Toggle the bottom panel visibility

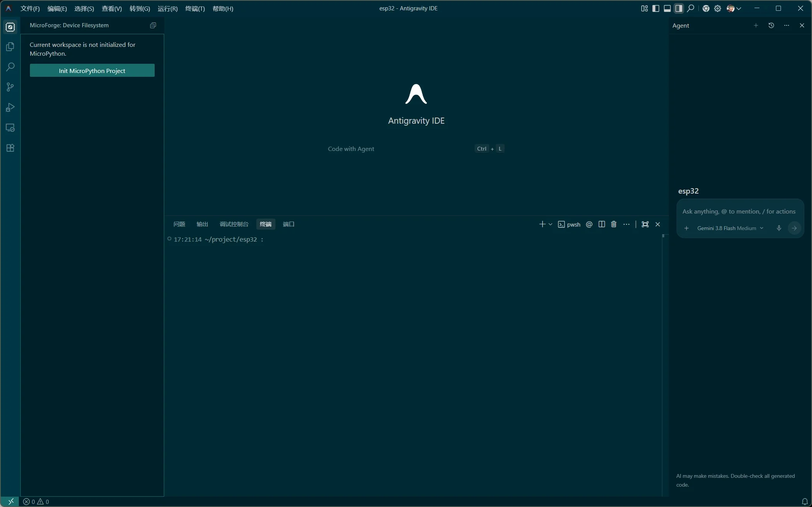(667, 8)
